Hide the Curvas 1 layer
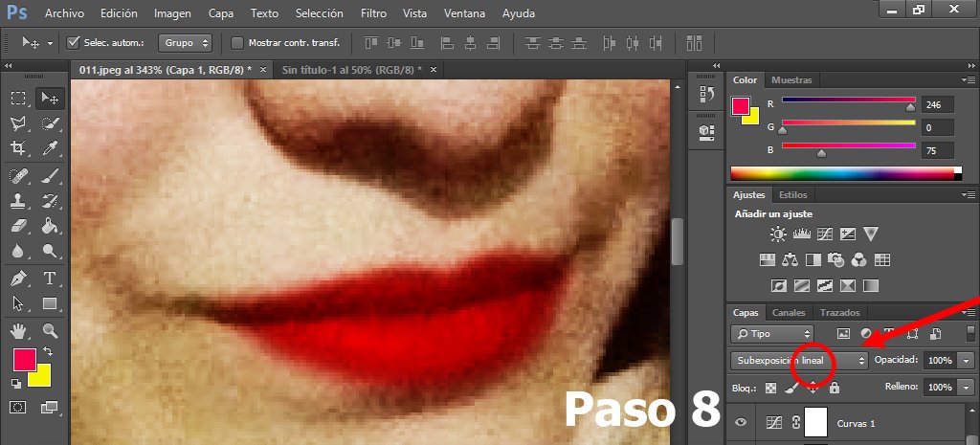Screen dimensions: 980x445 [741, 423]
